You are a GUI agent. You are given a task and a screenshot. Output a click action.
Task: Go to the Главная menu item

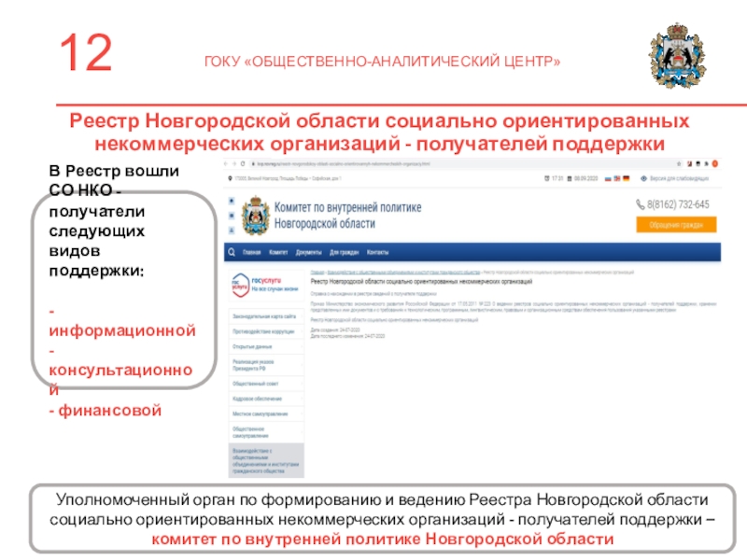coord(251,253)
